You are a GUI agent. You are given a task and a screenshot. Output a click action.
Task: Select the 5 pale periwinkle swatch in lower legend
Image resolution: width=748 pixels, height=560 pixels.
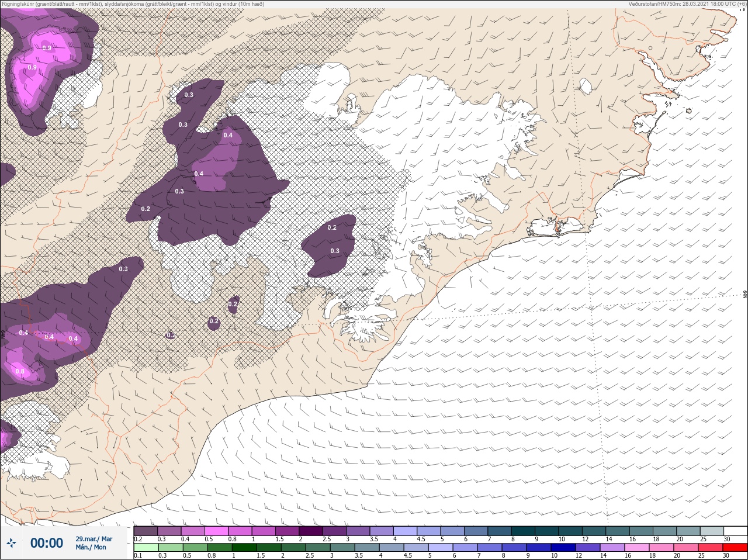[x=441, y=548]
